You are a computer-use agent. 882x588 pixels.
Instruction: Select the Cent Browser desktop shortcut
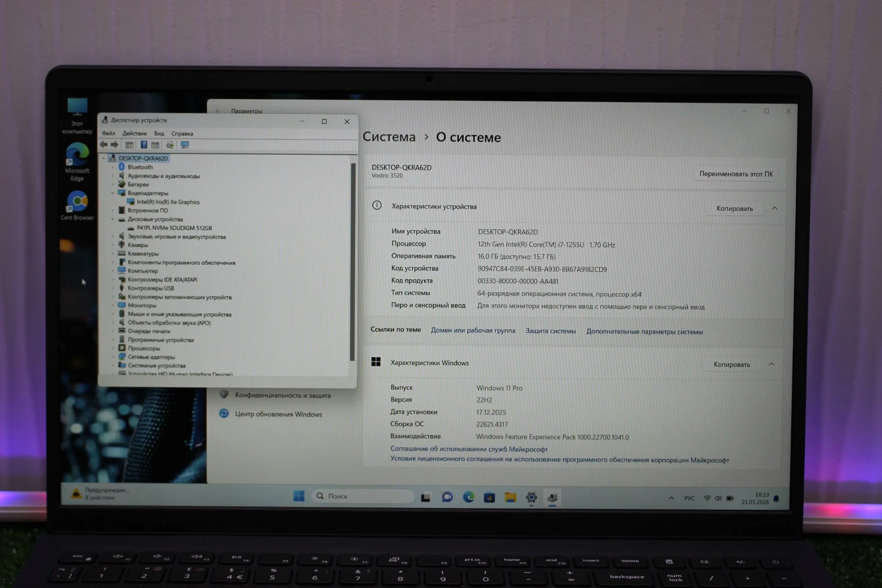[77, 205]
